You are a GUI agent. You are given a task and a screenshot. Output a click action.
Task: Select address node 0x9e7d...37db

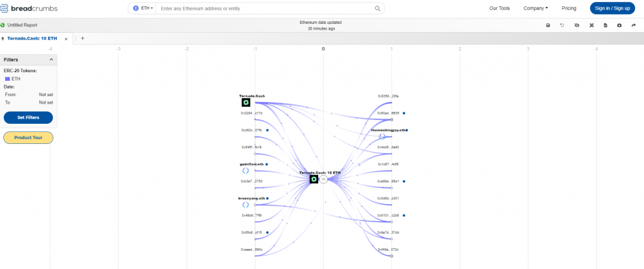pos(388,233)
